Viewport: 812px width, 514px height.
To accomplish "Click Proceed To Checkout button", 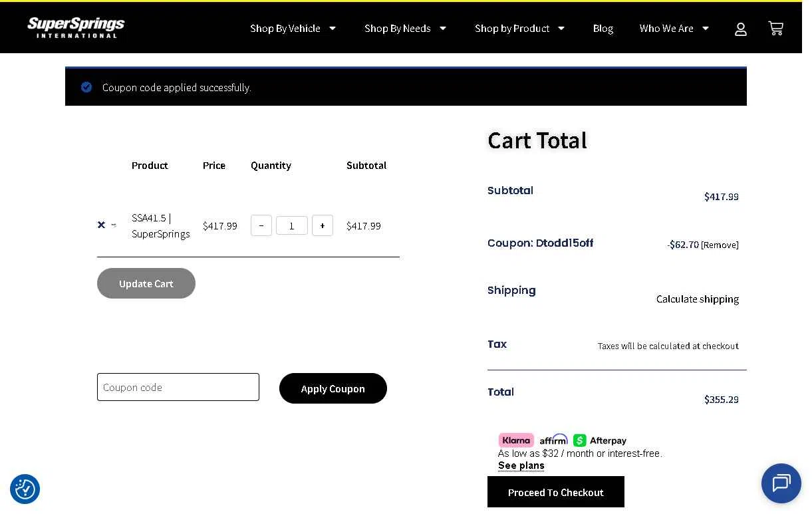I will (x=556, y=492).
